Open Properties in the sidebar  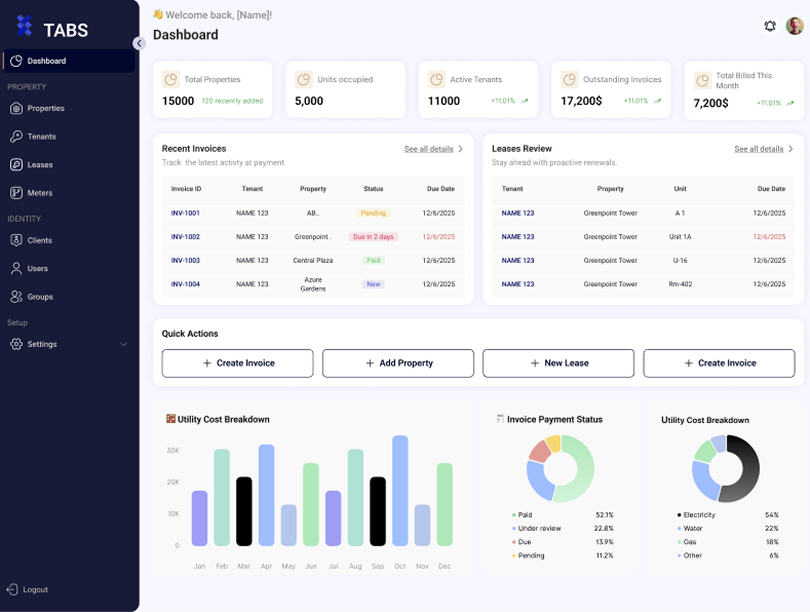tap(45, 108)
